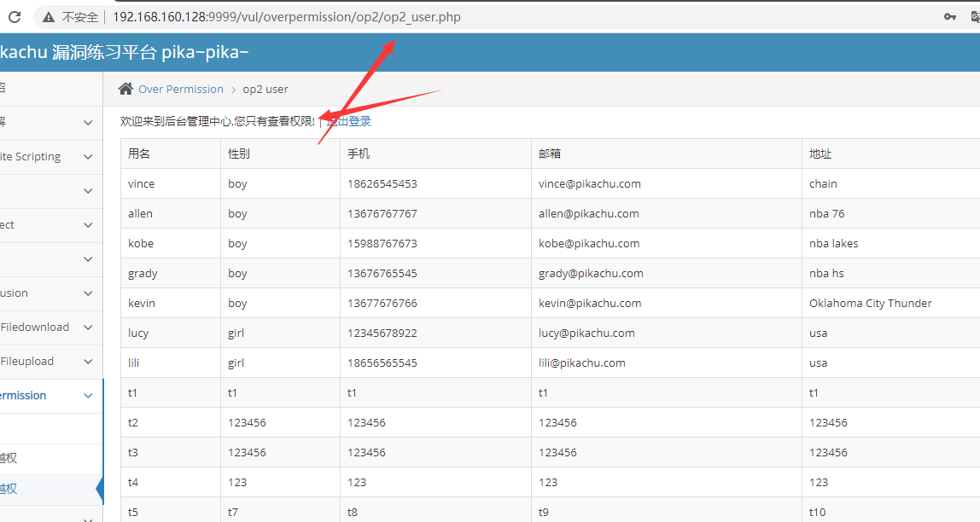Open the Over Permission breadcrumb link
This screenshot has width=980, height=522.
tap(181, 90)
